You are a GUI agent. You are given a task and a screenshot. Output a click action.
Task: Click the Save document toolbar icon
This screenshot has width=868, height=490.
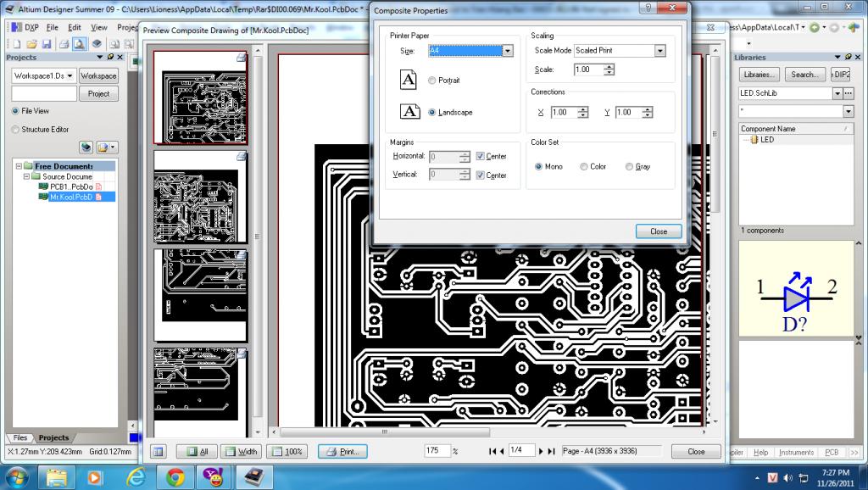[47, 43]
